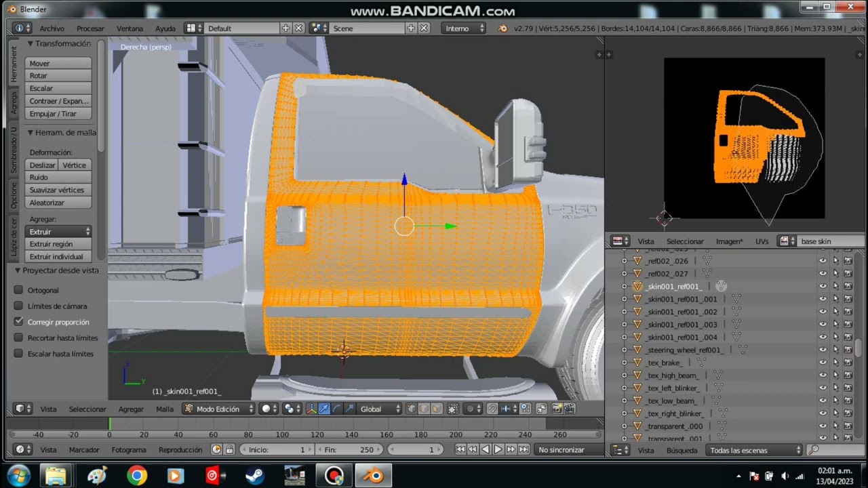This screenshot has width=868, height=488.
Task: Hide _steering_wheel_ref001_ with its eye icon
Action: (x=823, y=350)
